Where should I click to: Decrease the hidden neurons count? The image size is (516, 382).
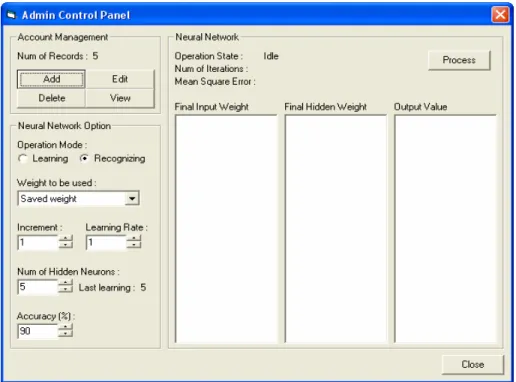click(x=66, y=290)
